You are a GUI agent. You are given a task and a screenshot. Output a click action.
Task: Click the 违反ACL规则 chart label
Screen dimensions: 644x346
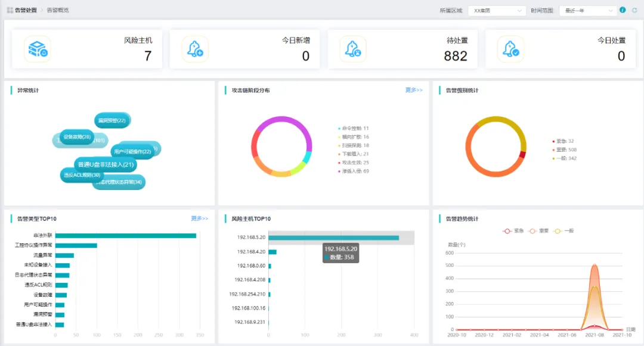38,285
